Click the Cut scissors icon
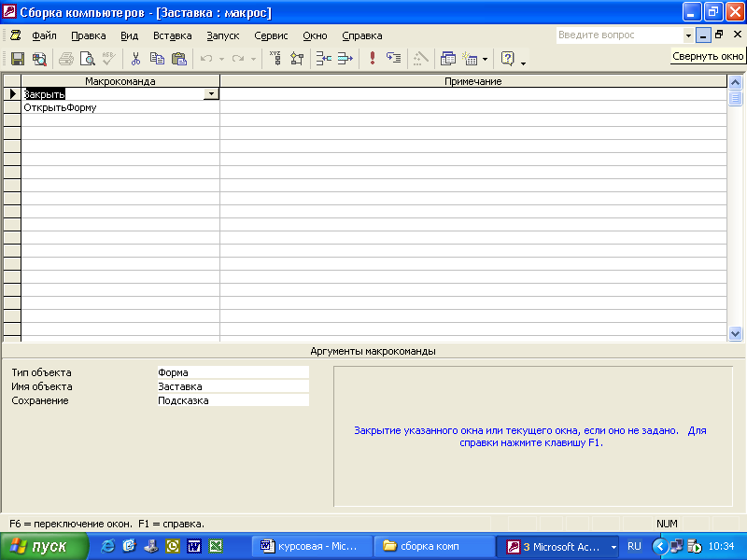747x560 pixels. pyautogui.click(x=135, y=59)
